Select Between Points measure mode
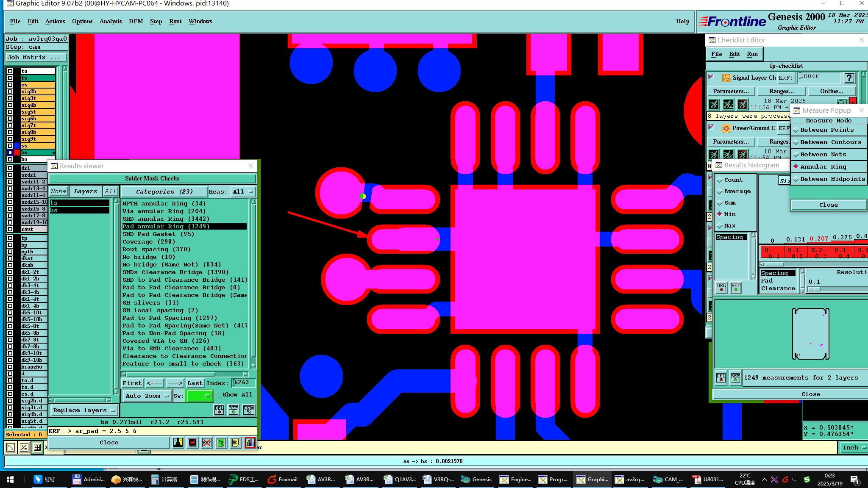The height and width of the screenshot is (488, 868). [826, 130]
